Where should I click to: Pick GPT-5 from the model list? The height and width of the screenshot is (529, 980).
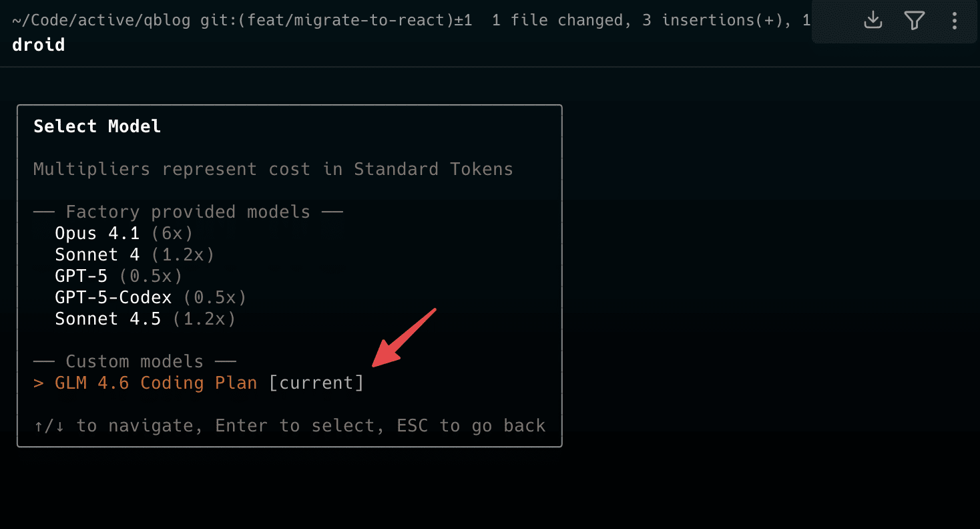tap(81, 277)
